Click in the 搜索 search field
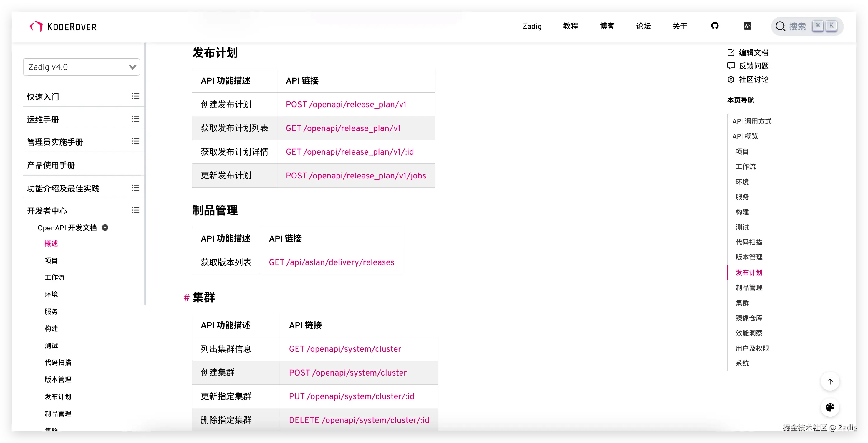 797,26
